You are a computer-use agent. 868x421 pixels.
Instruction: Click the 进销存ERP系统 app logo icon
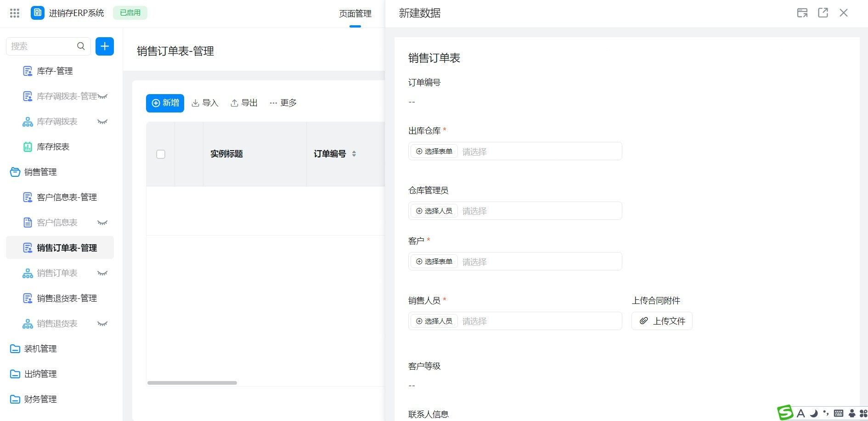[x=38, y=13]
